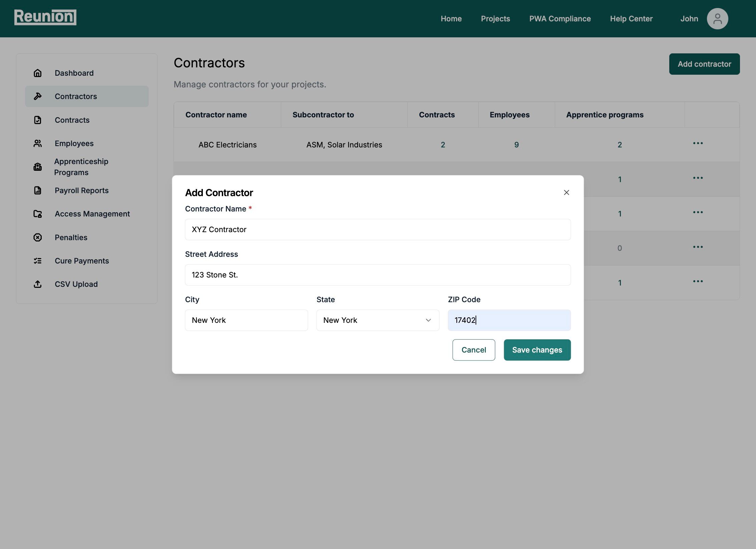Click the Save changes button
756x549 pixels.
pyautogui.click(x=537, y=350)
